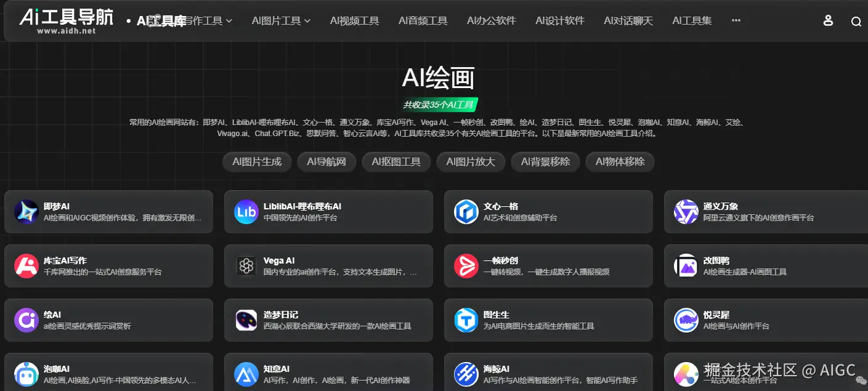Click description 为AI电商图片生成而生的智能工具
This screenshot has width=868, height=391.
click(x=539, y=326)
